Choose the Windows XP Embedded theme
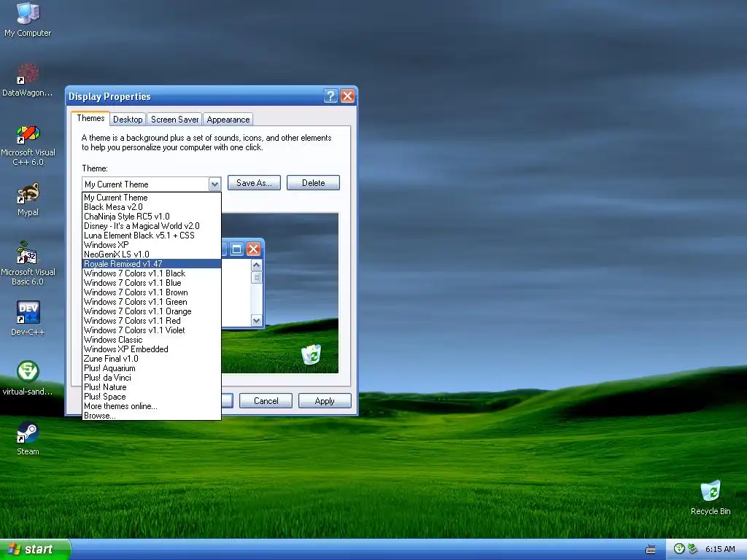 click(x=152, y=349)
